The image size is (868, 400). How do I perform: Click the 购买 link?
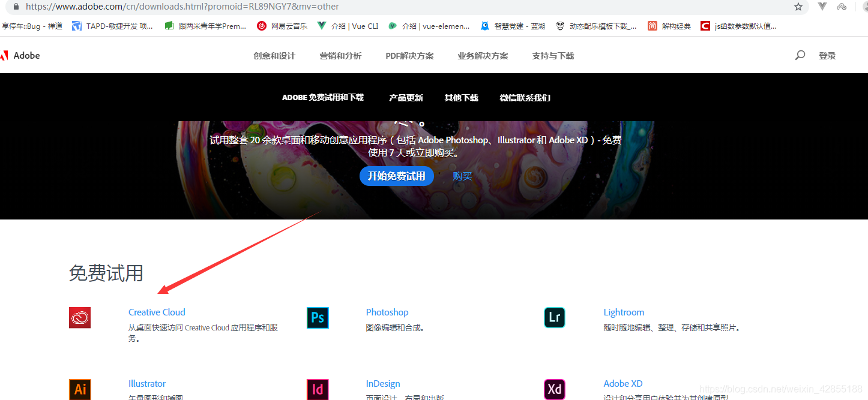pyautogui.click(x=462, y=176)
